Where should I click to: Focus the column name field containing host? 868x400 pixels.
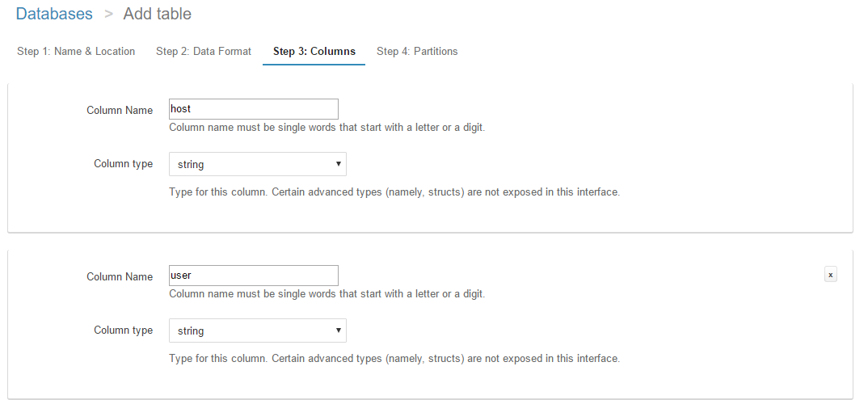coord(254,109)
